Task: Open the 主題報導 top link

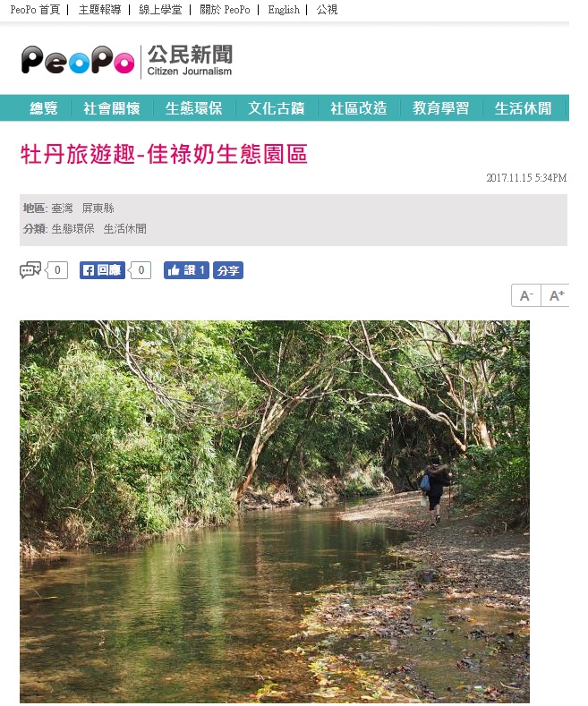Action: click(100, 10)
